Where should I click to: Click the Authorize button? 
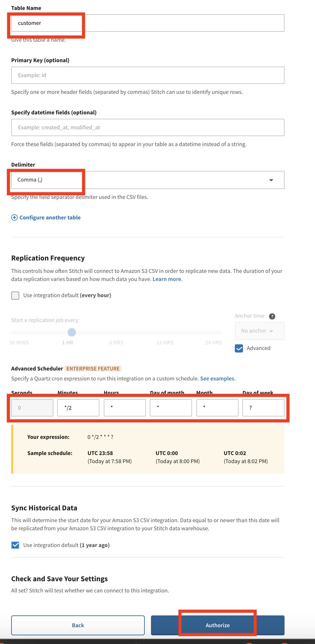[218, 625]
